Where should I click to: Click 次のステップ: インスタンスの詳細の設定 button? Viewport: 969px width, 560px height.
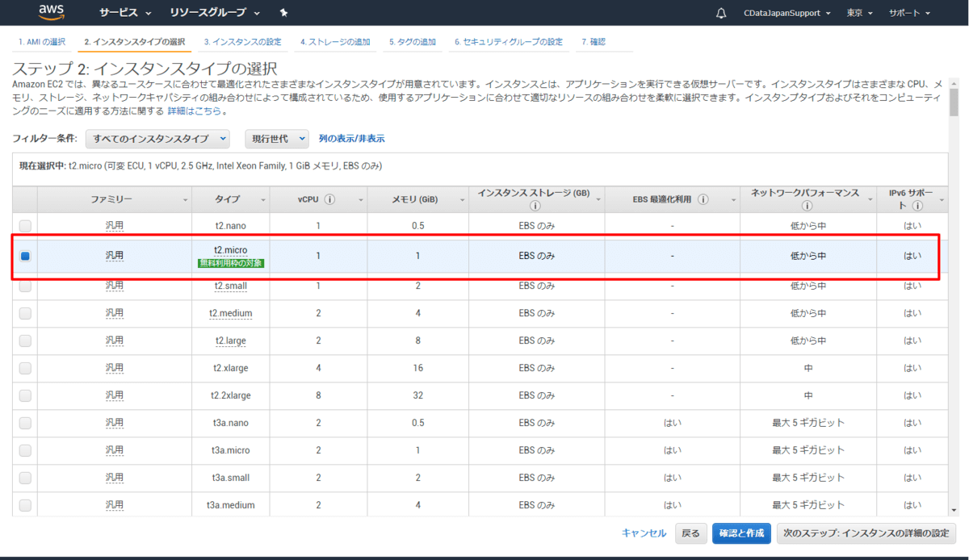pos(866,533)
